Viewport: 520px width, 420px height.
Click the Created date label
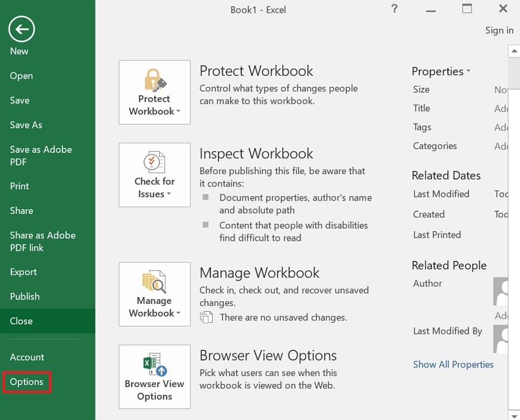(x=429, y=215)
